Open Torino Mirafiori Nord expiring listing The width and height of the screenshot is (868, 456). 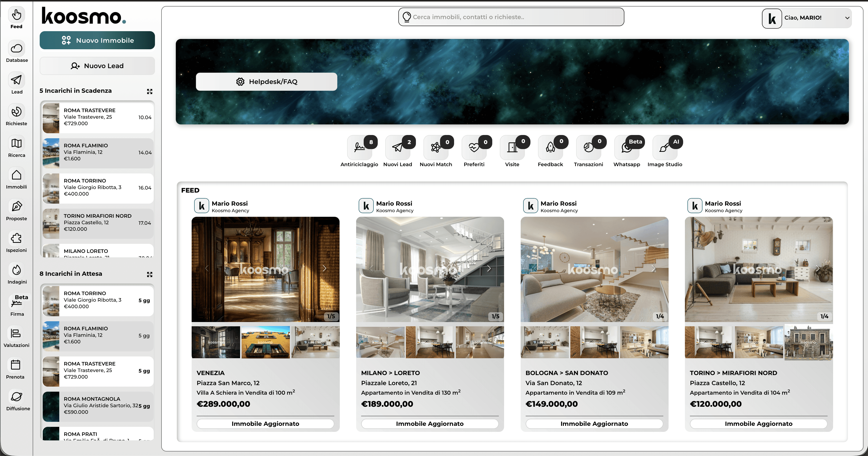point(98,223)
